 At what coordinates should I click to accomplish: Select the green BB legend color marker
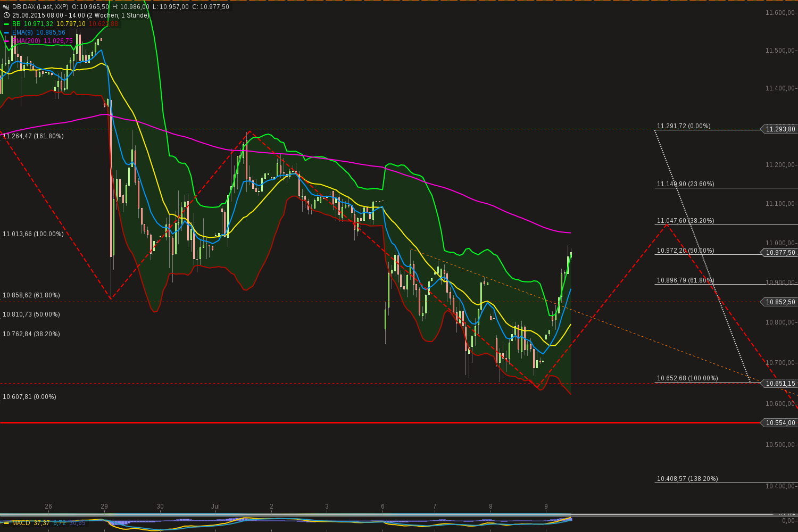(6, 24)
